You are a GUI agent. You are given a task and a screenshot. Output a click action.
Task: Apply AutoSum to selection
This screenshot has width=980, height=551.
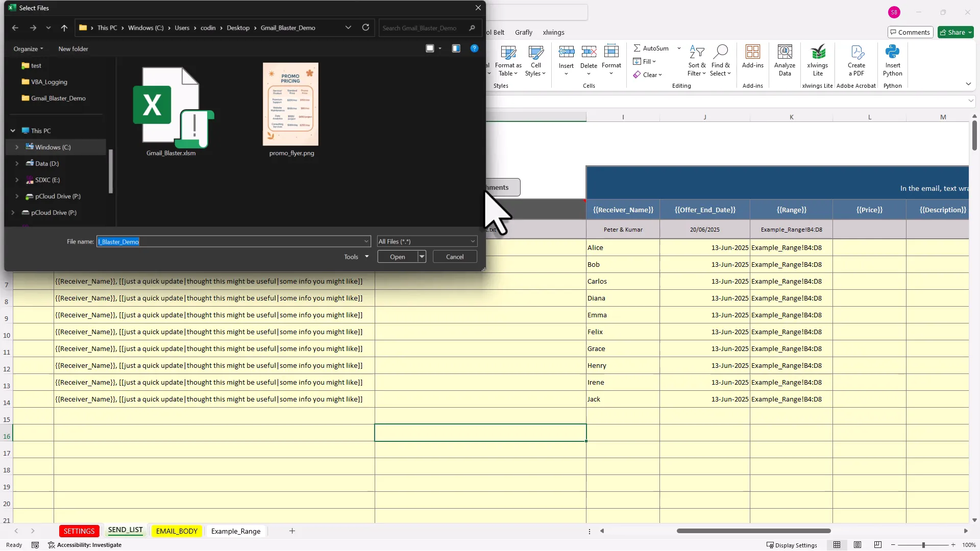(654, 48)
